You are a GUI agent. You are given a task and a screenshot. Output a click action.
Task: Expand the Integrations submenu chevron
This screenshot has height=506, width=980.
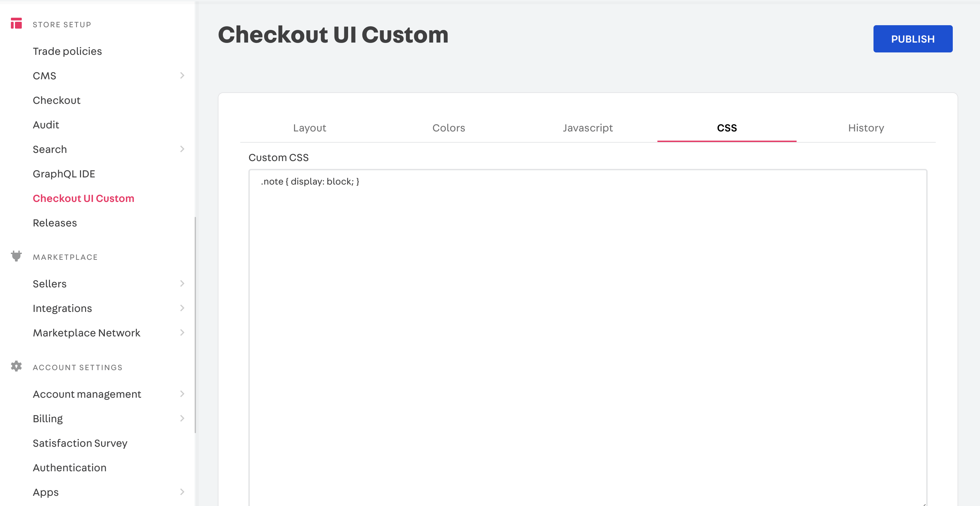[182, 307]
